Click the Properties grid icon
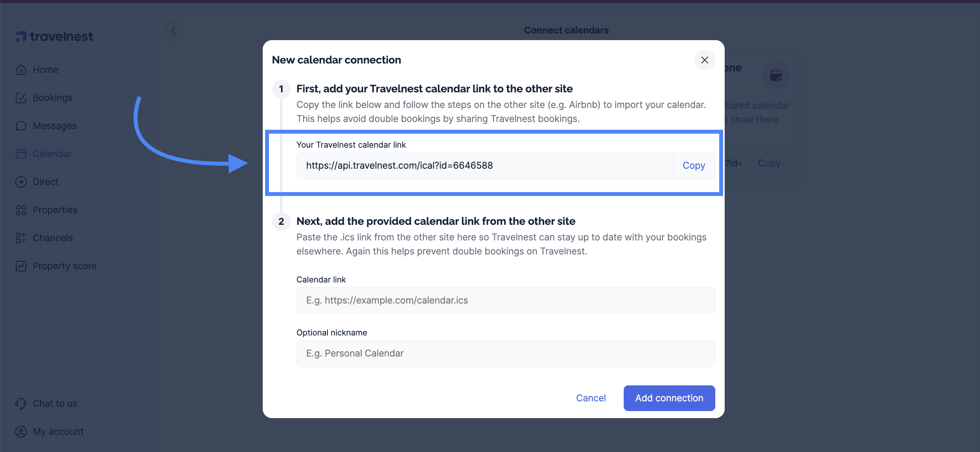This screenshot has width=980, height=452. pyautogui.click(x=21, y=210)
